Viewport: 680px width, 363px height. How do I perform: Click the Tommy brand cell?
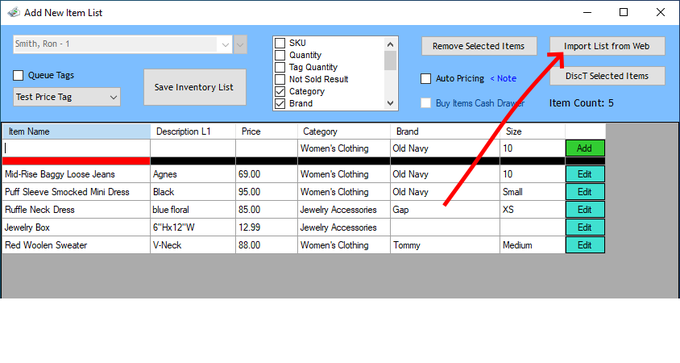(445, 245)
